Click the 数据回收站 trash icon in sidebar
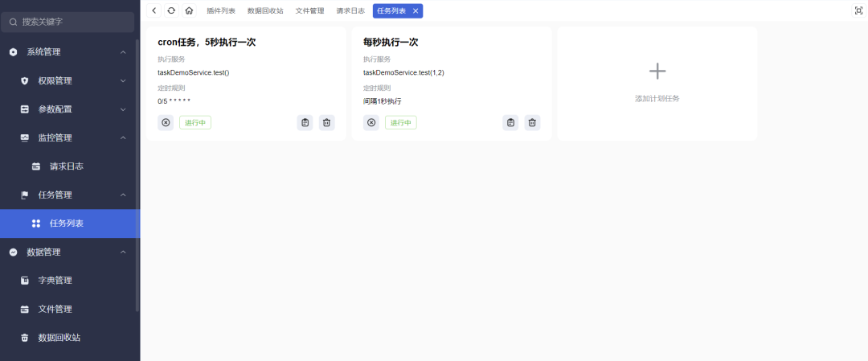 [24, 337]
